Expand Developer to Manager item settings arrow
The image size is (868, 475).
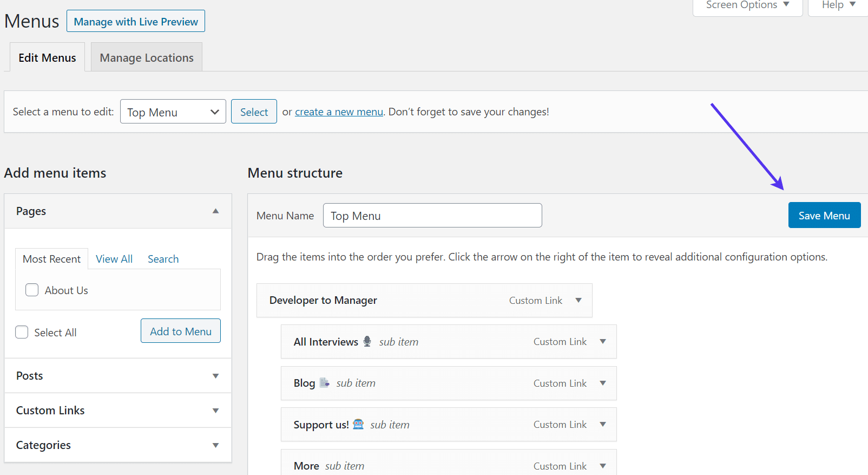point(578,301)
